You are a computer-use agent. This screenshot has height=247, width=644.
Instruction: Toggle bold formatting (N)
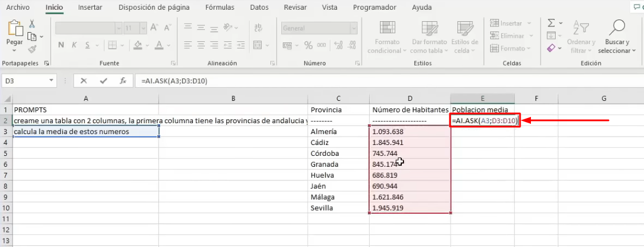tap(60, 45)
